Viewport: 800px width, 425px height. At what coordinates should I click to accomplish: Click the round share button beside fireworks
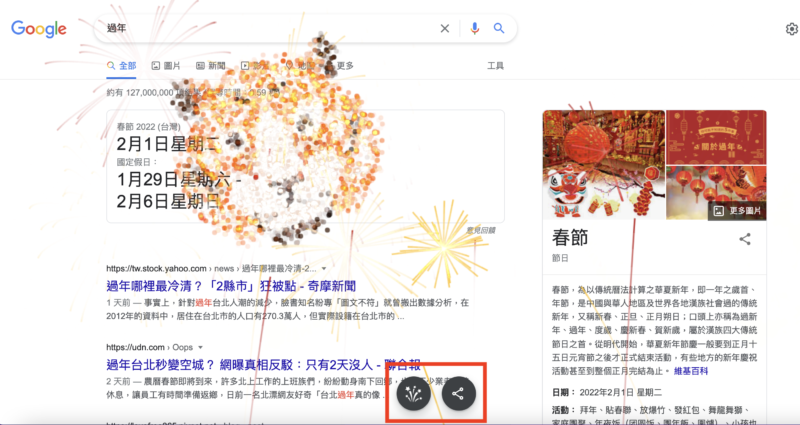(459, 393)
